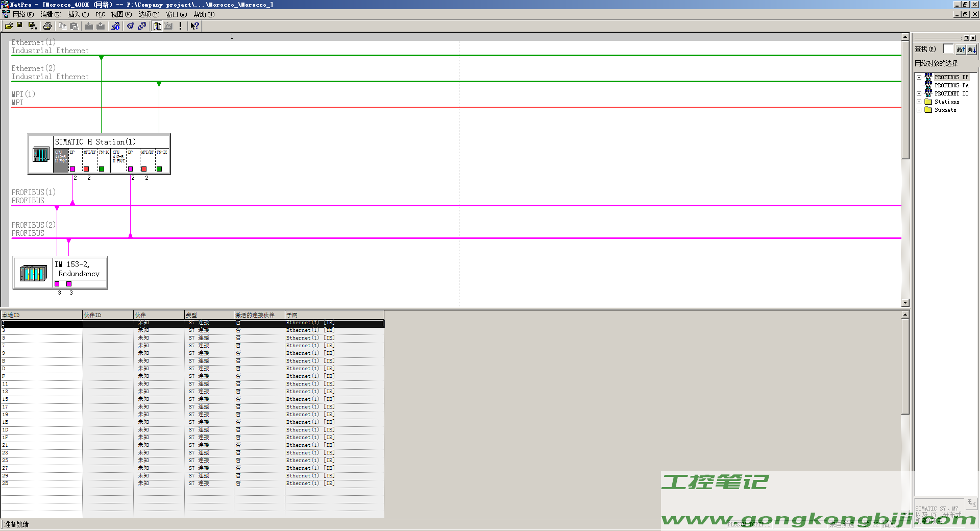Screen dimensions: 980x531
Task: Open the 编辑(E) menu
Action: pos(51,14)
